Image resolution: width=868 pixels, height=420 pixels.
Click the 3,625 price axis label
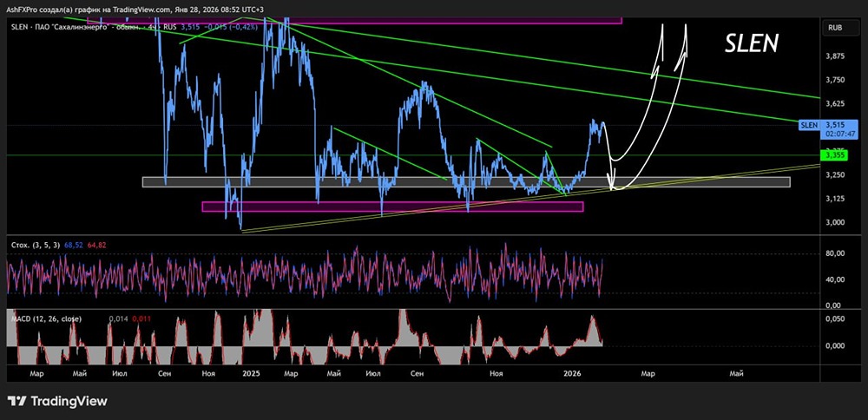tap(833, 104)
